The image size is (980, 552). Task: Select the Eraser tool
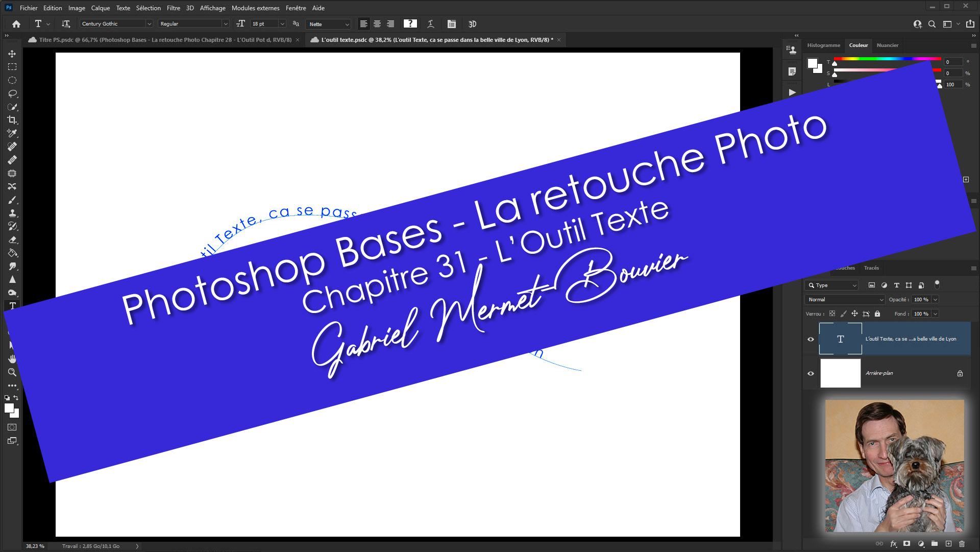pos(12,239)
